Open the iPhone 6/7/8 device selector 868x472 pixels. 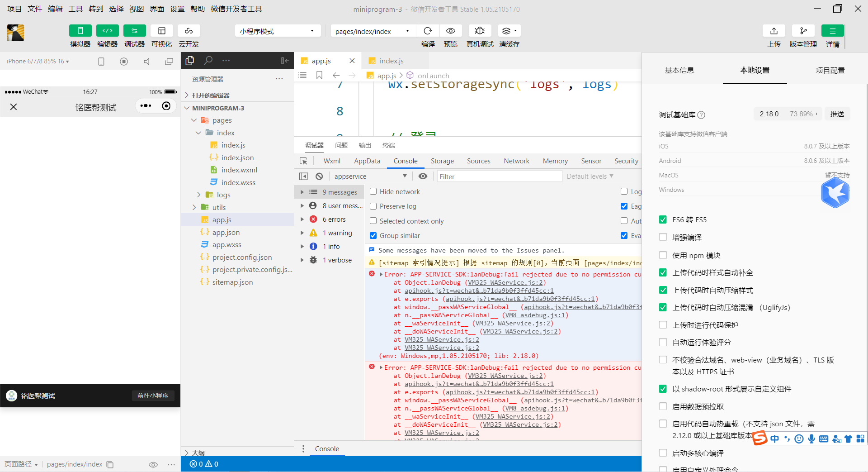point(38,61)
